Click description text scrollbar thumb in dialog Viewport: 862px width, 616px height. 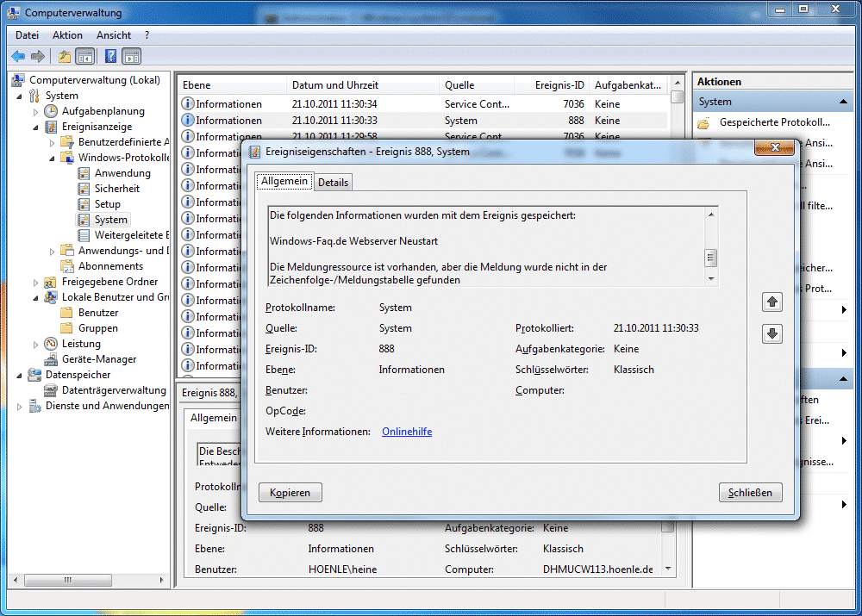pyautogui.click(x=711, y=258)
